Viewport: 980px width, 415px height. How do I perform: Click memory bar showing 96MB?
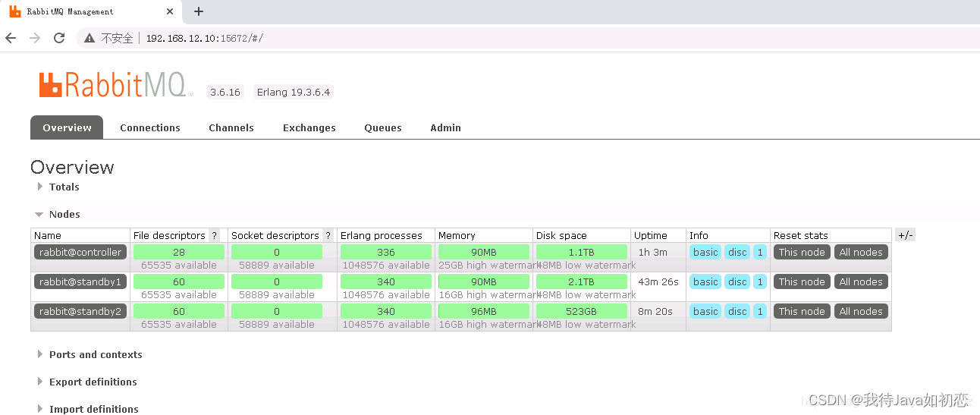(484, 311)
